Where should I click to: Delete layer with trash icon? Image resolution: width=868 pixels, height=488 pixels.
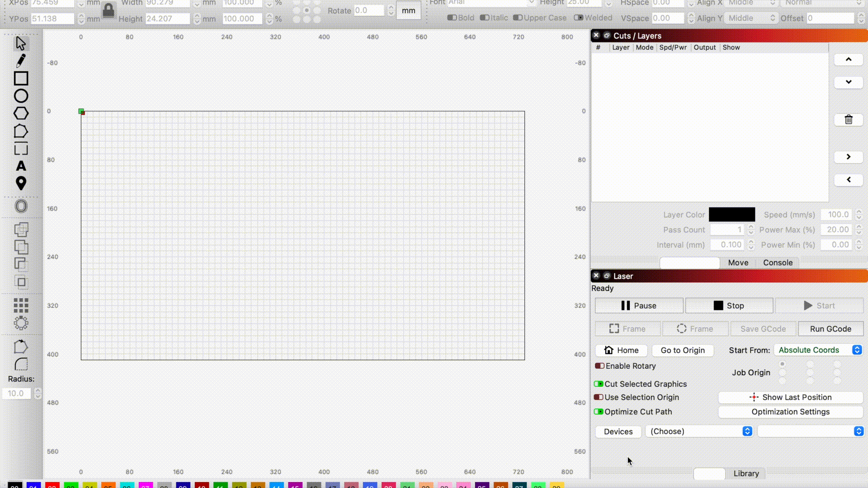[848, 120]
